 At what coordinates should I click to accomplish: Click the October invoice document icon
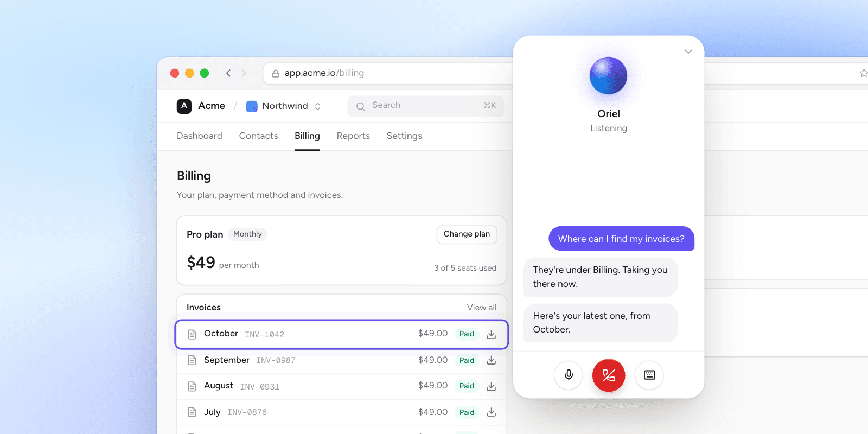[192, 334]
